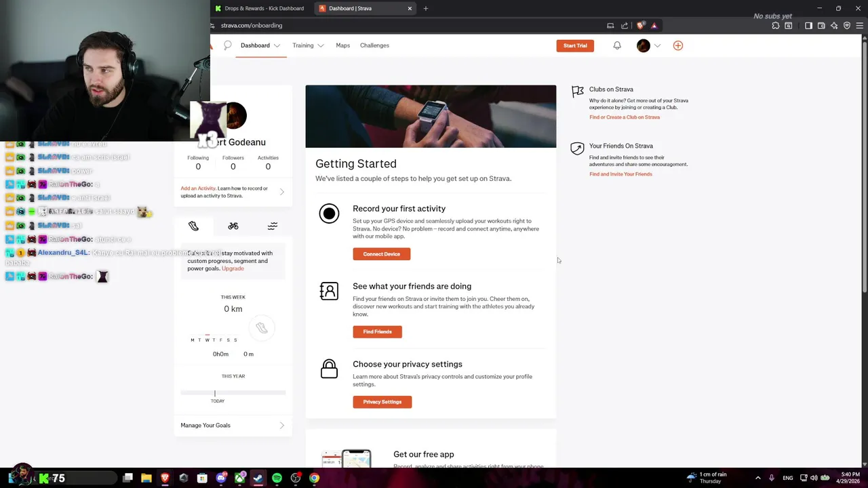Click the smartwatch banner image
Image resolution: width=868 pixels, height=488 pixels.
coord(431,116)
